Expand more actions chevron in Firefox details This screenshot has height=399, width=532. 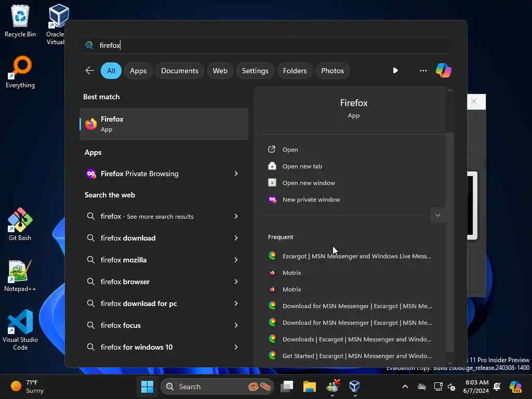pos(437,215)
